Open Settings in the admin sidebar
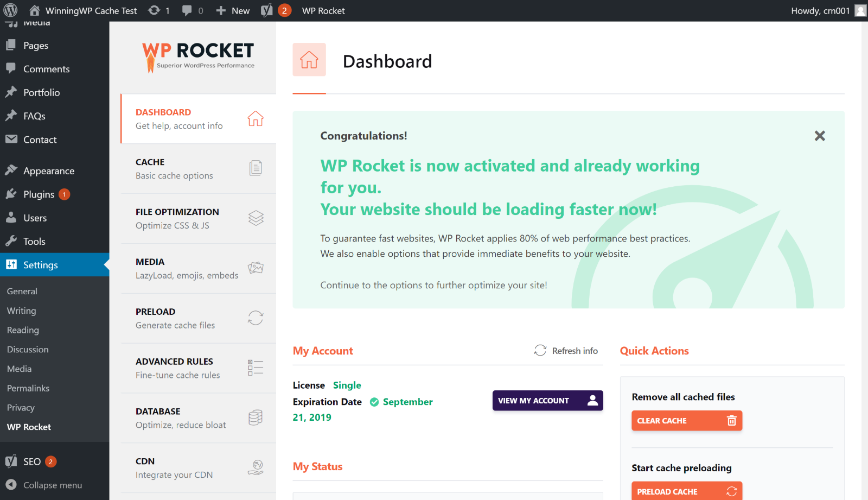 click(x=54, y=265)
